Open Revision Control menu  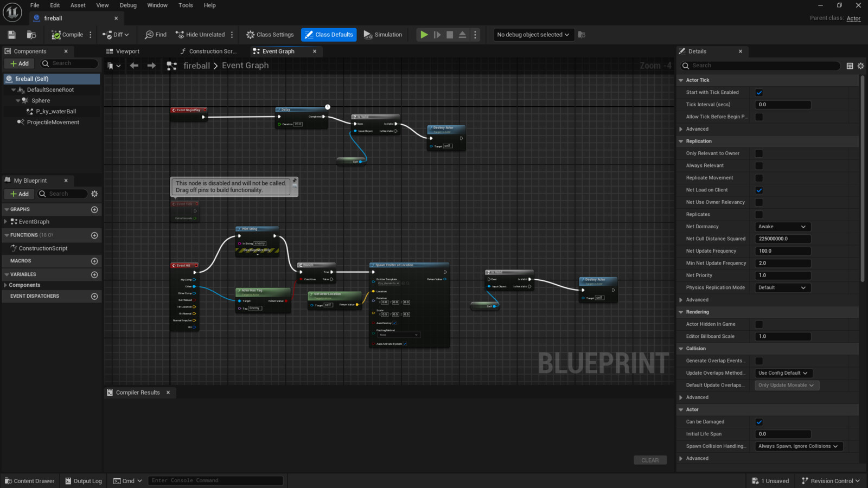pyautogui.click(x=831, y=481)
